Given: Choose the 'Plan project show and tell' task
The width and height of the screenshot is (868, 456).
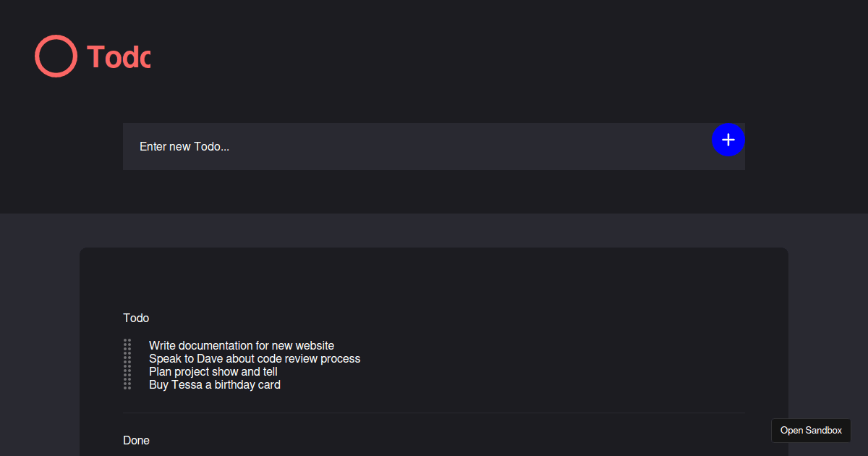Looking at the screenshot, I should click(213, 372).
